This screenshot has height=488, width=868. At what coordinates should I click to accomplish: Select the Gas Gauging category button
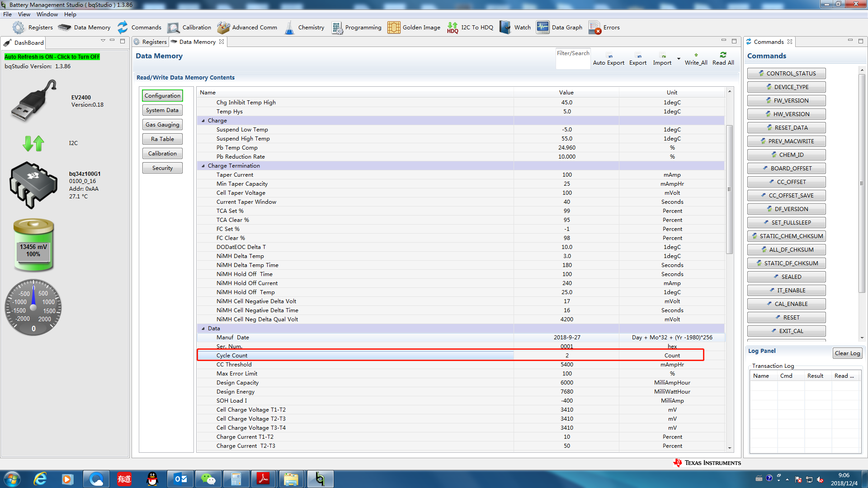162,125
